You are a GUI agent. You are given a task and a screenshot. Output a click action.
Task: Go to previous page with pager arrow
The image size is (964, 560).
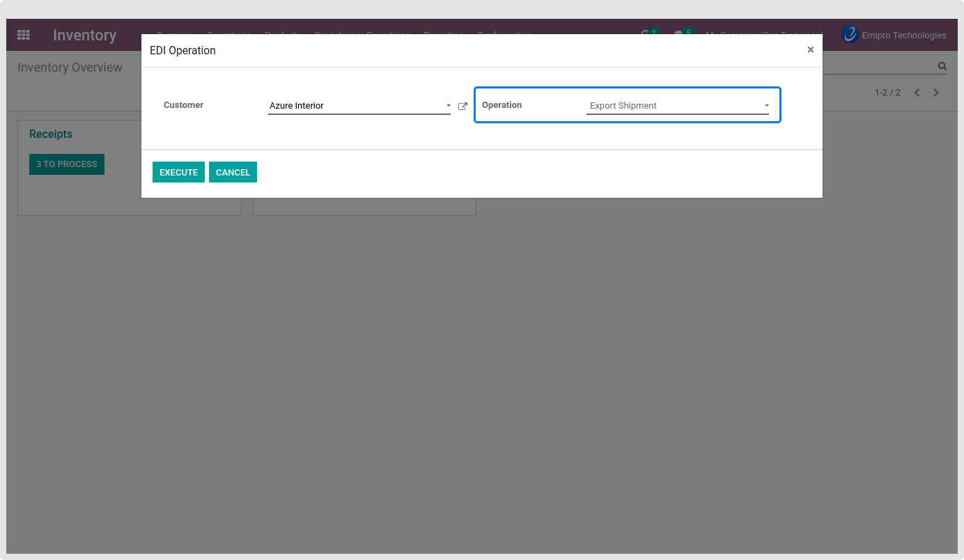point(917,93)
